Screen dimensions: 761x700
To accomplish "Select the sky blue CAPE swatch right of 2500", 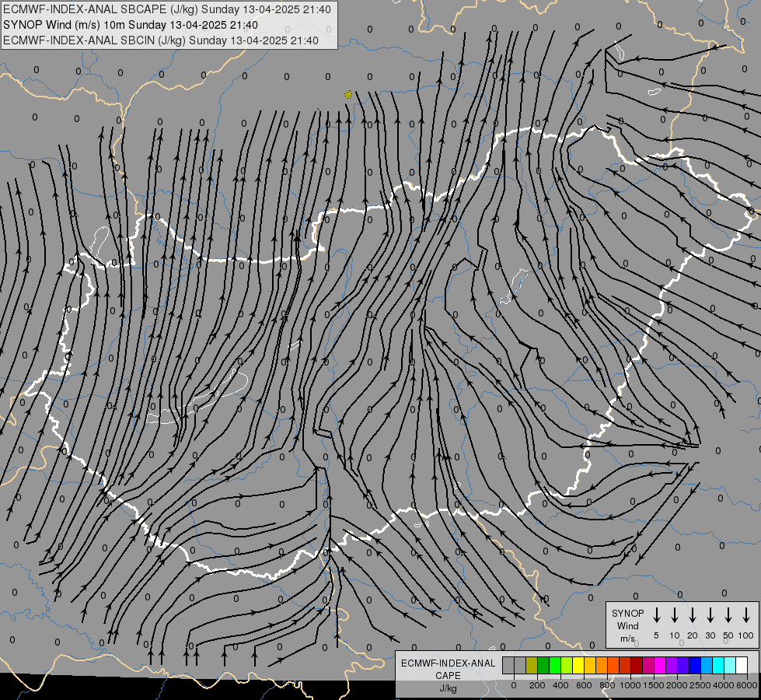I will pos(706,665).
